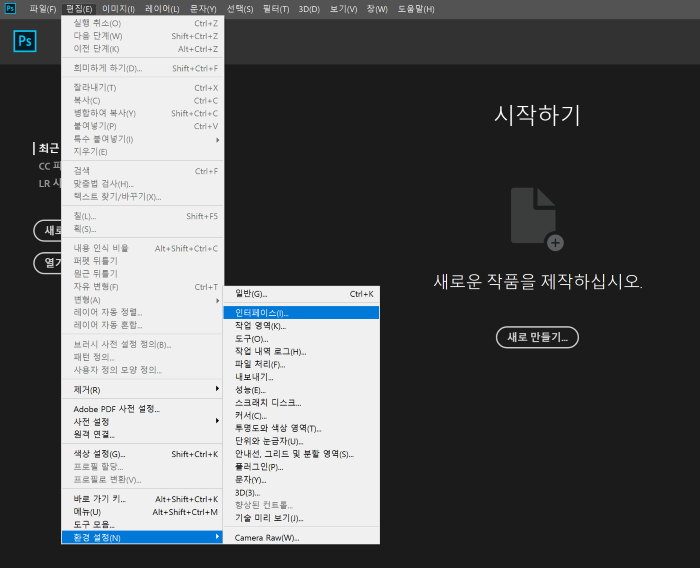This screenshot has height=568, width=700.
Task: Open 안내선, 그리드 및 분할 영역(S)...
Action: tap(301, 454)
